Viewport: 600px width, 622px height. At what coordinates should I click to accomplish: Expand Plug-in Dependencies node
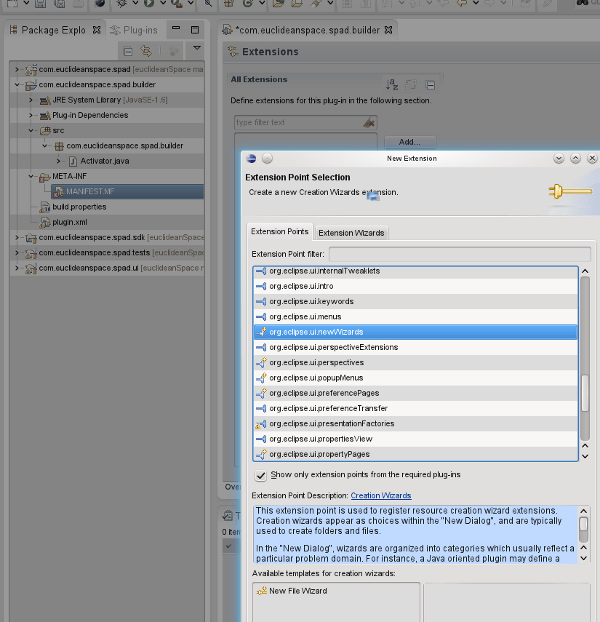coord(31,115)
